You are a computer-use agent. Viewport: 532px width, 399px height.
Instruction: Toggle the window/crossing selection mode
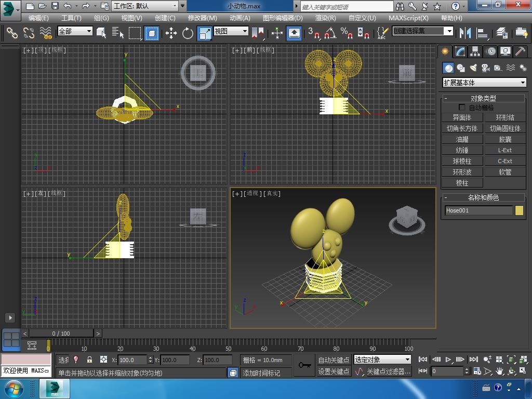coord(152,33)
